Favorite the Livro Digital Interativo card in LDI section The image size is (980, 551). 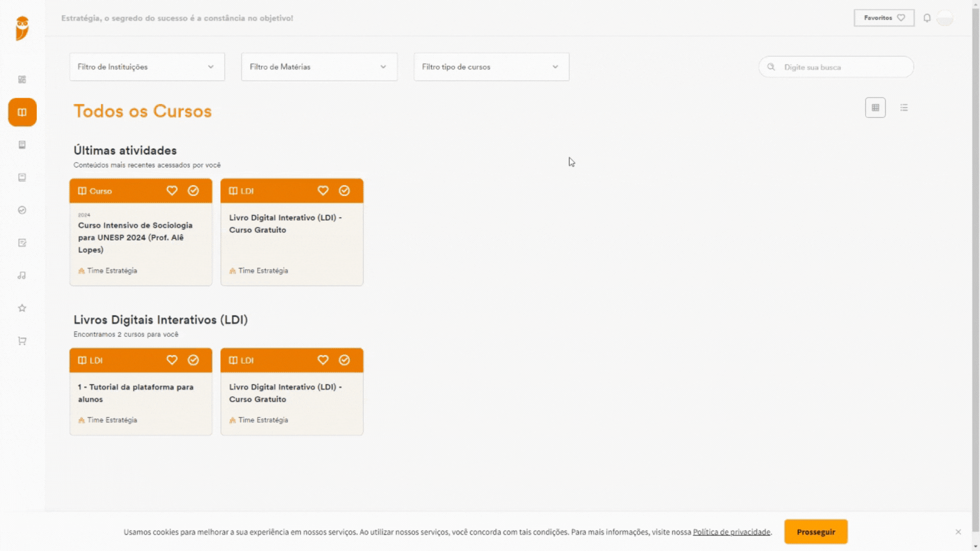[x=323, y=360]
